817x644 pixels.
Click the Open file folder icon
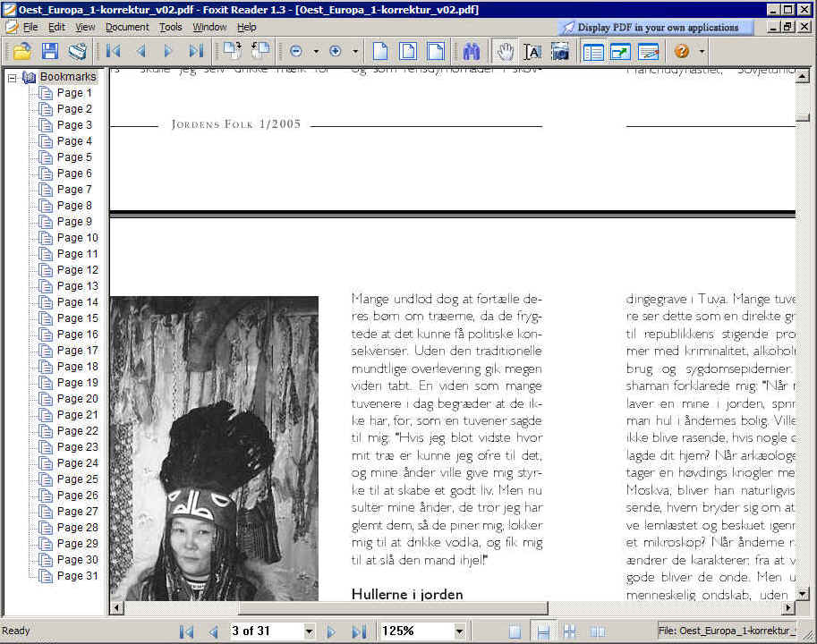click(21, 51)
